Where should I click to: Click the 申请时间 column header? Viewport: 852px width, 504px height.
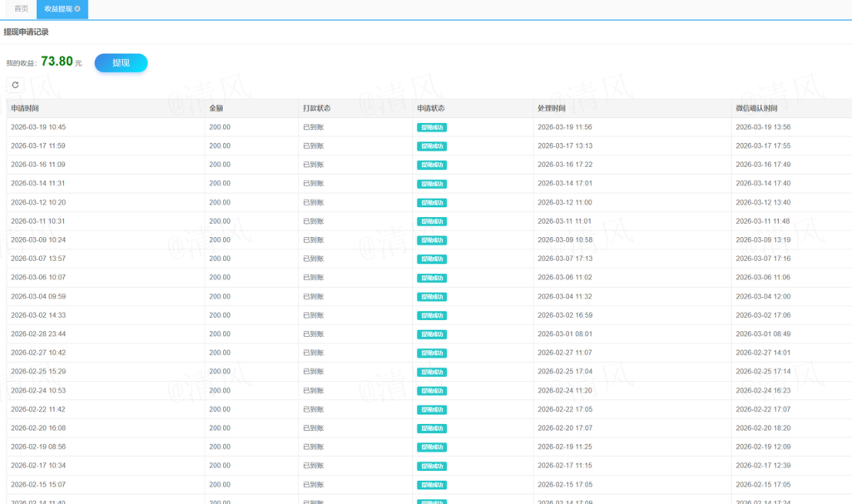[25, 108]
